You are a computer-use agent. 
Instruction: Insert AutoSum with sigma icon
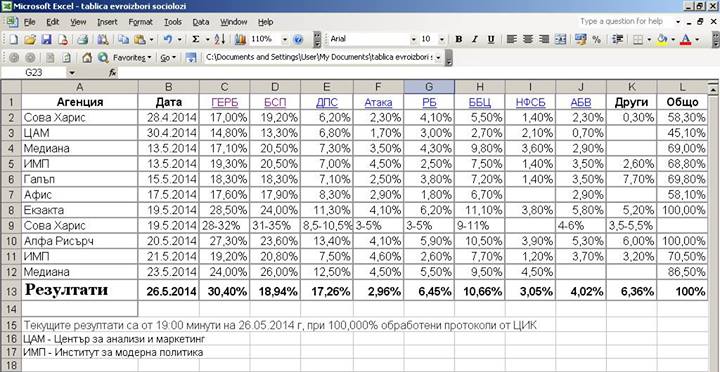point(196,39)
